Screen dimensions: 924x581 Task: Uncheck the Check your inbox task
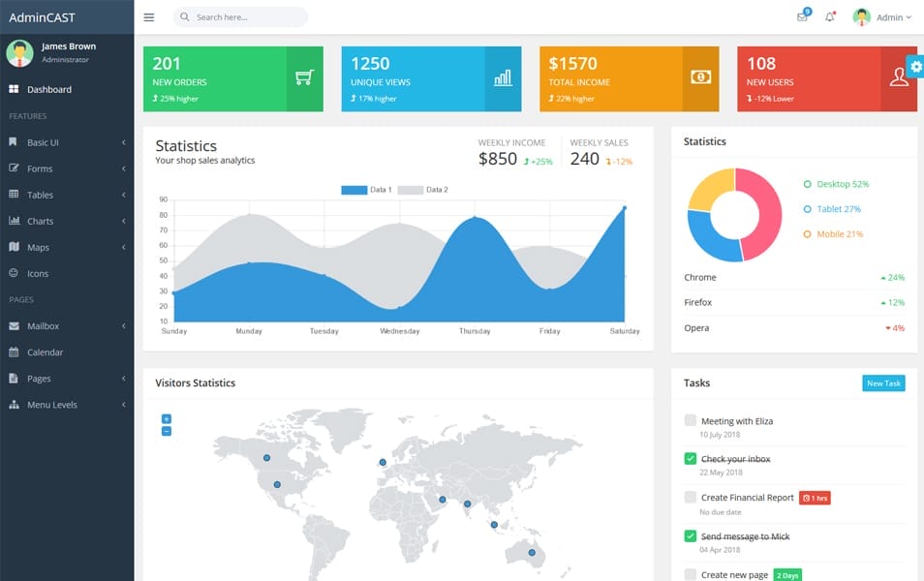pos(691,458)
